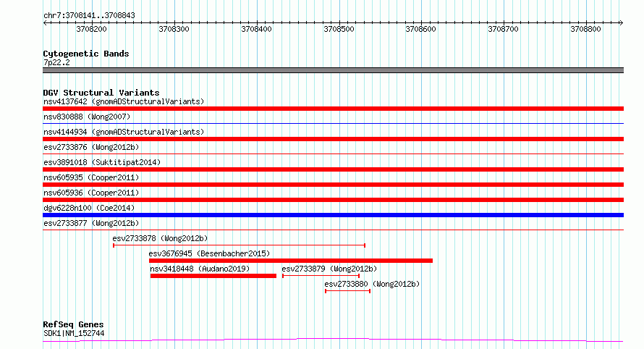The width and height of the screenshot is (644, 349).
Task: Click the chr7:3708141..3708843 coordinate label
Action: point(89,15)
